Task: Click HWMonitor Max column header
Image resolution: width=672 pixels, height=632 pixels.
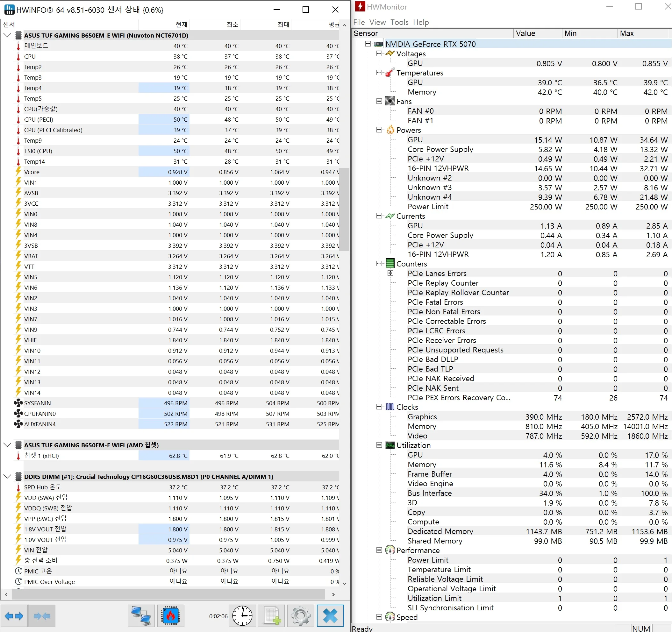Action: pos(643,33)
